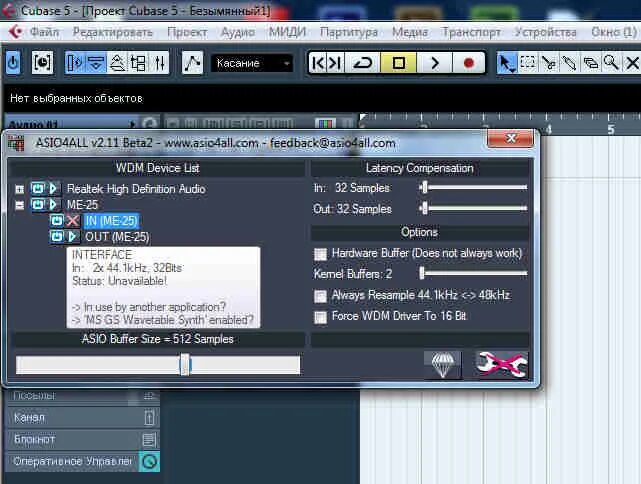This screenshot has width=641, height=484.
Task: Click bar 5 on the timeline ruler
Action: (x=611, y=130)
